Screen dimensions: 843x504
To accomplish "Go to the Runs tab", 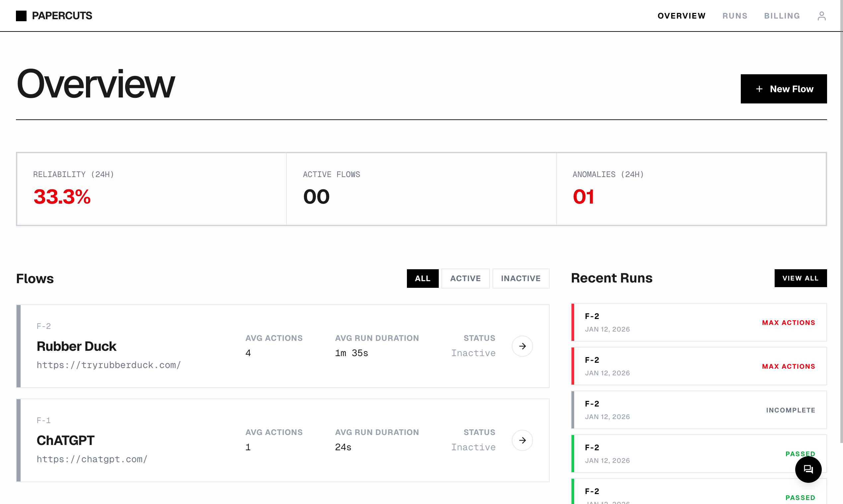I will [x=734, y=16].
